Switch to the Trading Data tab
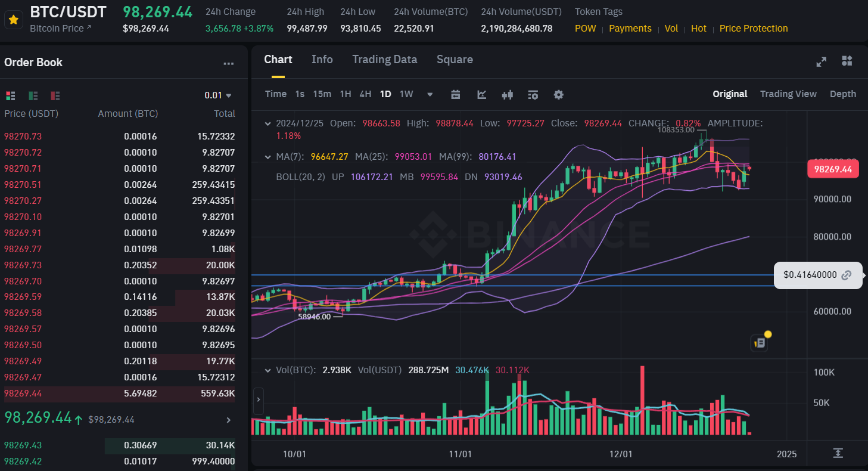The width and height of the screenshot is (868, 471). point(385,59)
